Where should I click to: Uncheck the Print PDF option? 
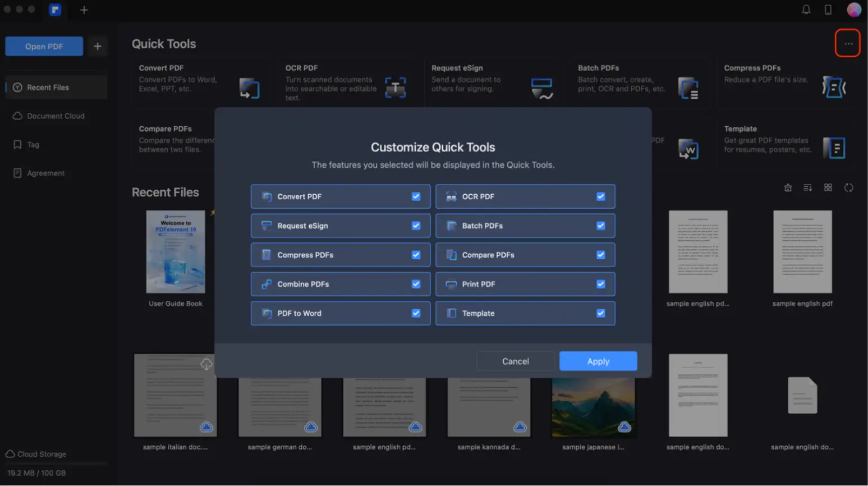601,283
